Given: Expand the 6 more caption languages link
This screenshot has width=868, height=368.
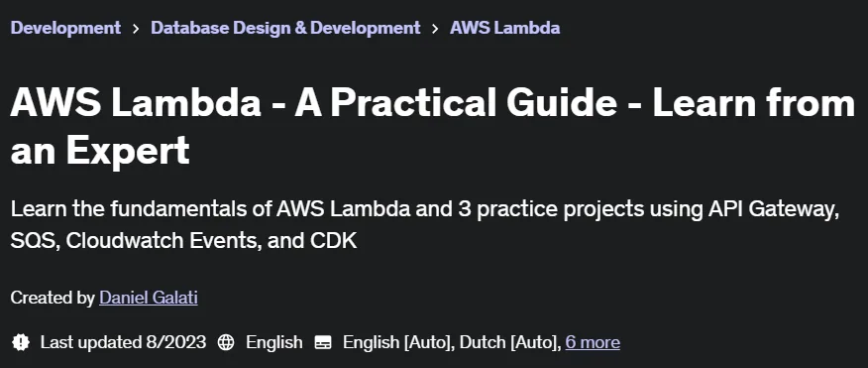Looking at the screenshot, I should pos(593,342).
